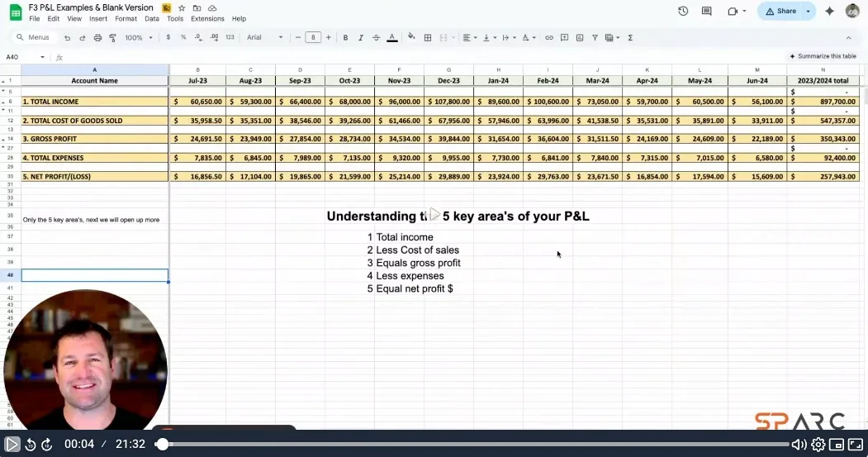Decrease font size with minus button

(298, 38)
